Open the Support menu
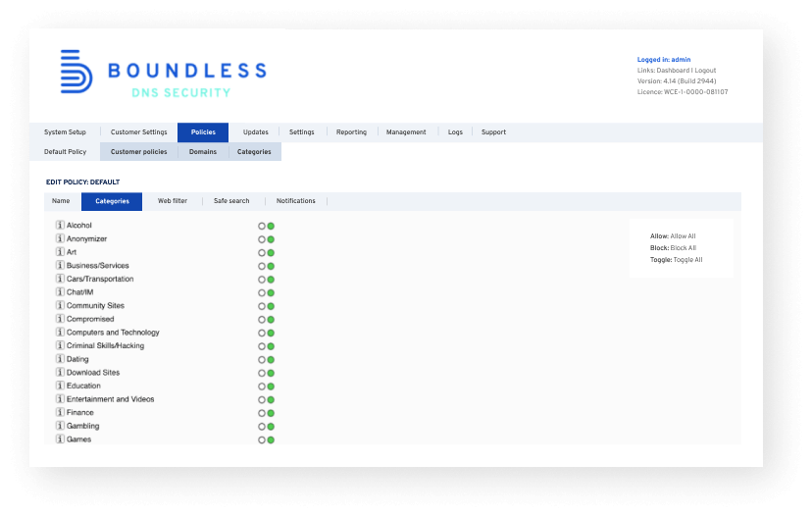Screen dimensions: 812x517 (493, 132)
